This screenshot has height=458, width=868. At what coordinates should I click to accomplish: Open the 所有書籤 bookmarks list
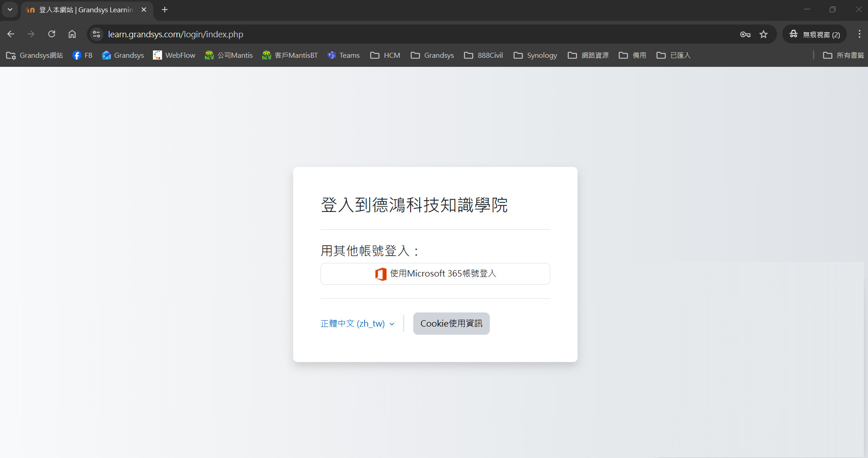(x=844, y=55)
